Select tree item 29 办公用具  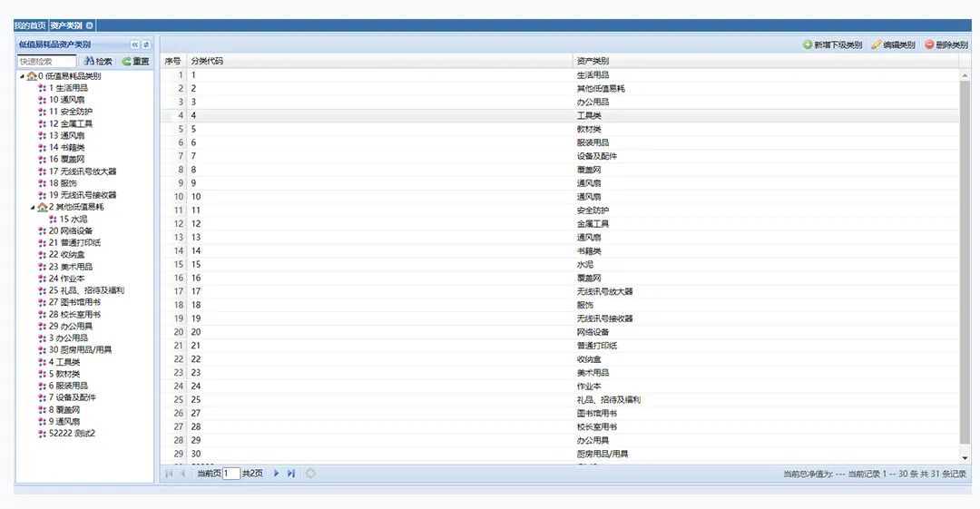(71, 327)
